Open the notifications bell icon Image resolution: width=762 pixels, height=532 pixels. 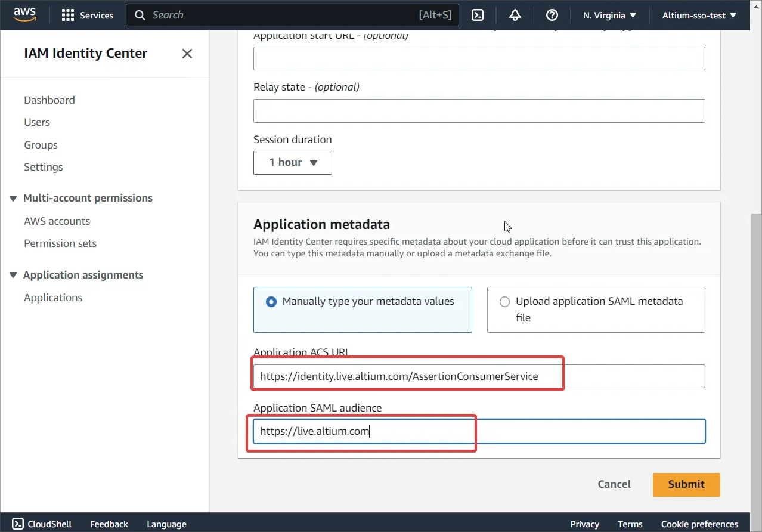pos(515,16)
